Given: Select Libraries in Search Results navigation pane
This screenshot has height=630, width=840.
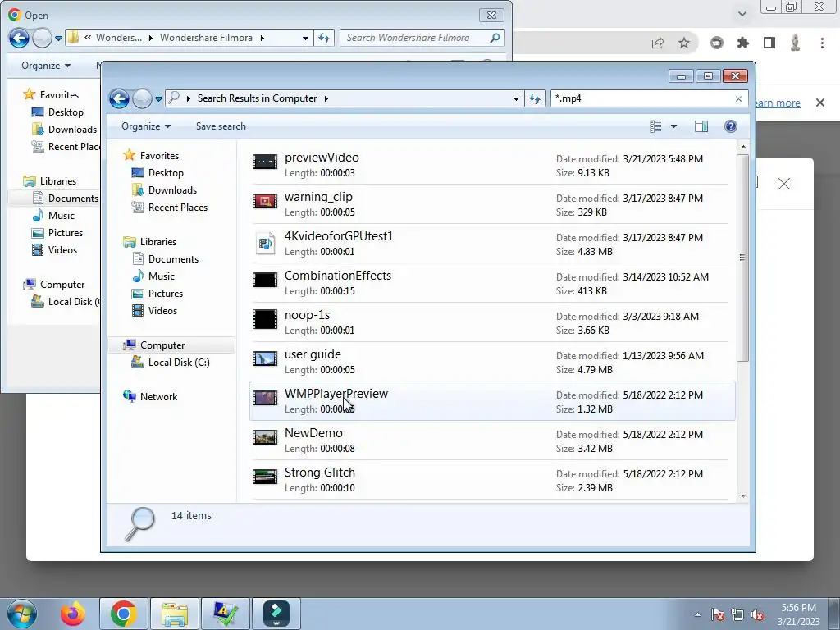Looking at the screenshot, I should 158,242.
